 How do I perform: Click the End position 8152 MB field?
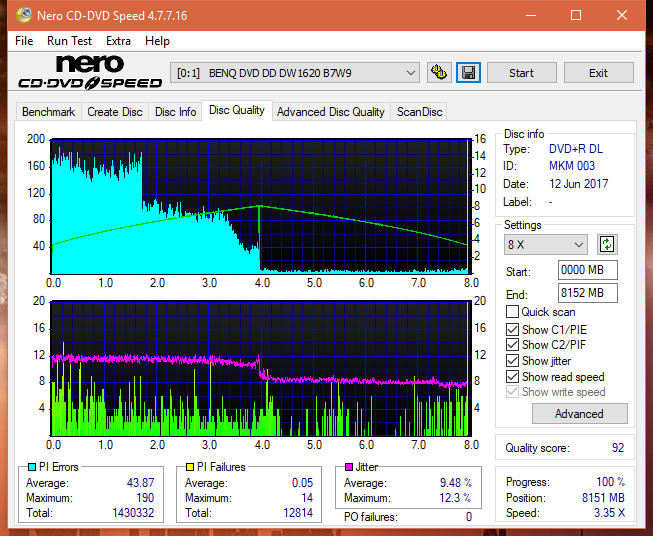click(587, 293)
